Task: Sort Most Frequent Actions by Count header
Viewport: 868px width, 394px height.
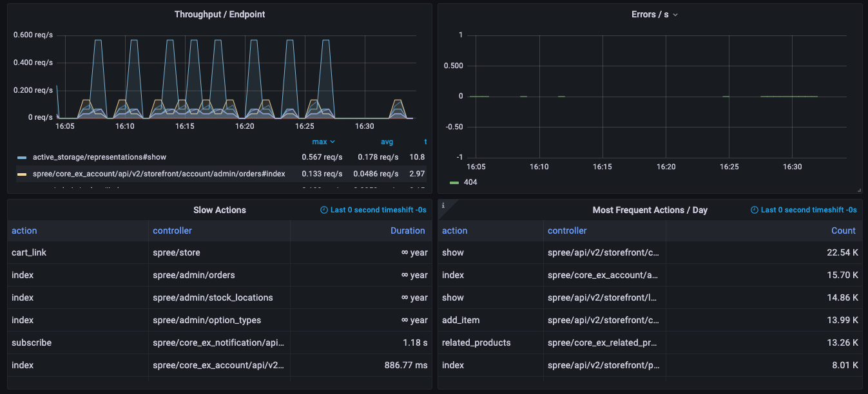Action: point(843,230)
